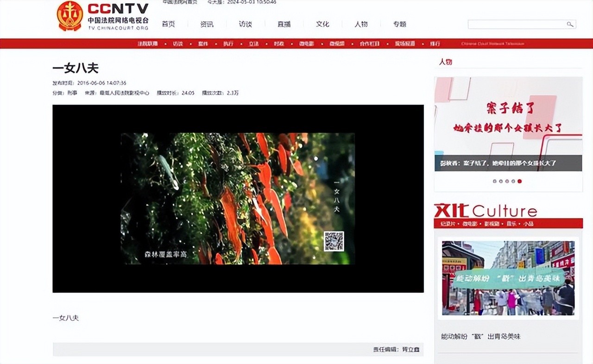Open the 首页 home menu item

(x=168, y=24)
